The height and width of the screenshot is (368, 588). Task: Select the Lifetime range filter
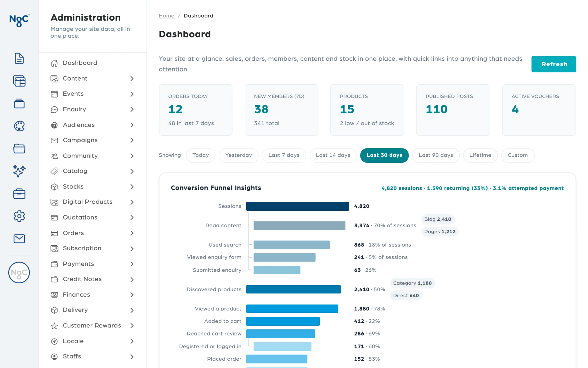point(480,155)
